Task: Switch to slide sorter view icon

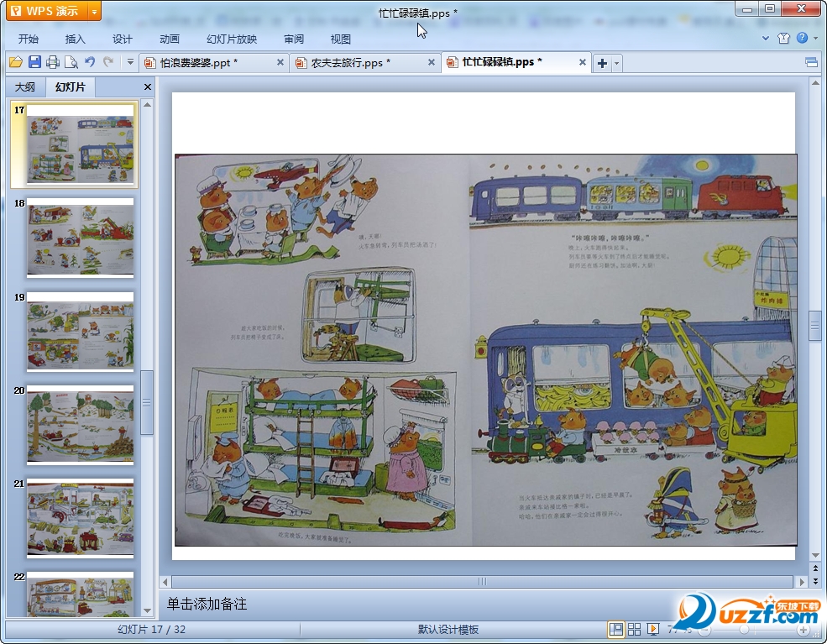Action: click(x=635, y=629)
